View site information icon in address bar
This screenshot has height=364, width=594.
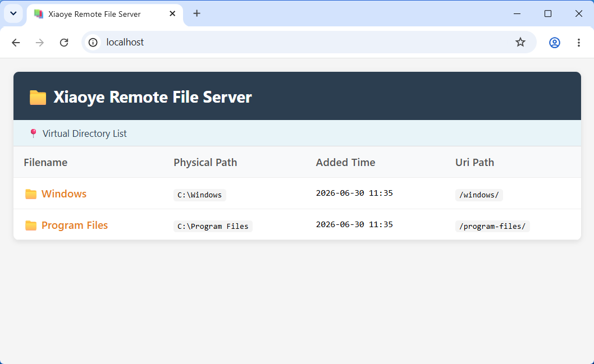[93, 43]
